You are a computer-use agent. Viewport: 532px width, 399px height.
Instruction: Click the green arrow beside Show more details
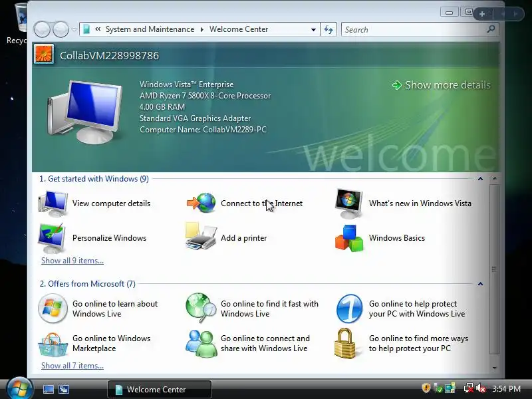coord(396,85)
